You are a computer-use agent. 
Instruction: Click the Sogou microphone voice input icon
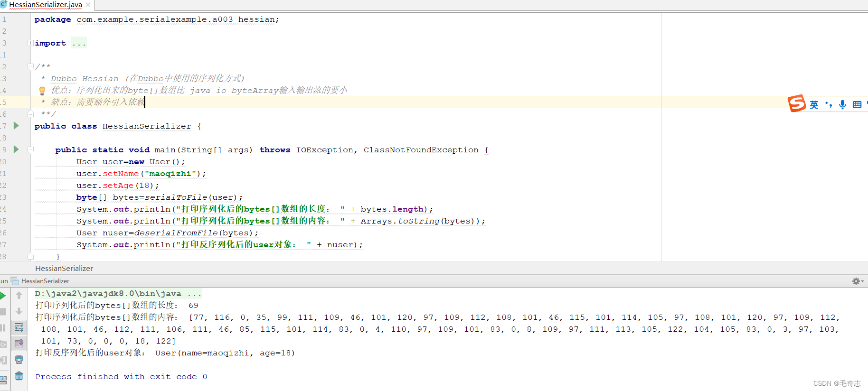tap(842, 104)
